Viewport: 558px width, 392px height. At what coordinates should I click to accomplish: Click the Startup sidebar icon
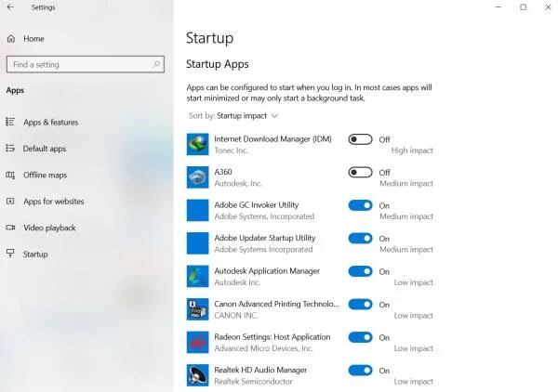10,254
